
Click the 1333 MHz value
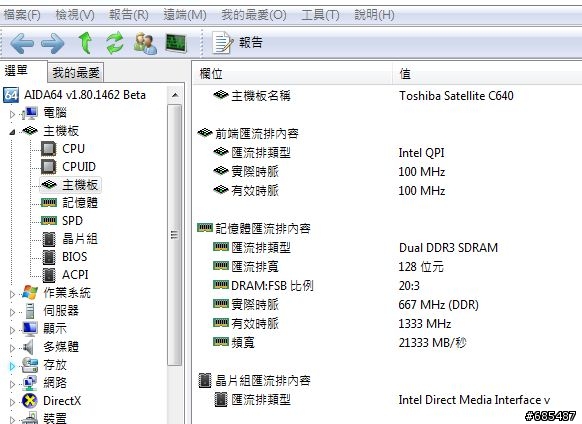pyautogui.click(x=425, y=323)
